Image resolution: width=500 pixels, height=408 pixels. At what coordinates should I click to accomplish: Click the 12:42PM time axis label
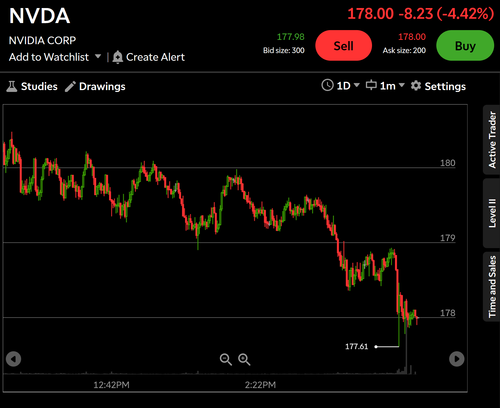coord(111,385)
